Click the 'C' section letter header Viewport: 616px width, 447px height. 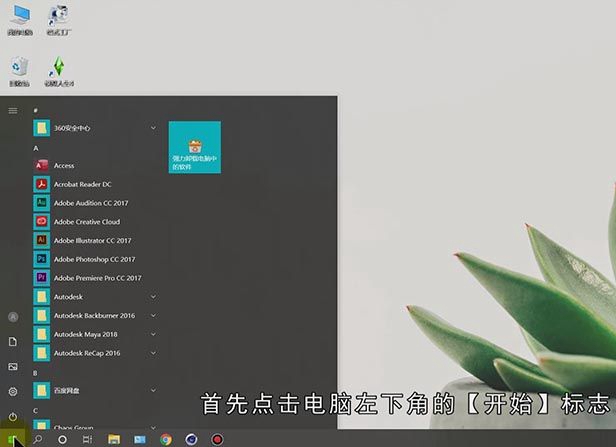coord(35,410)
